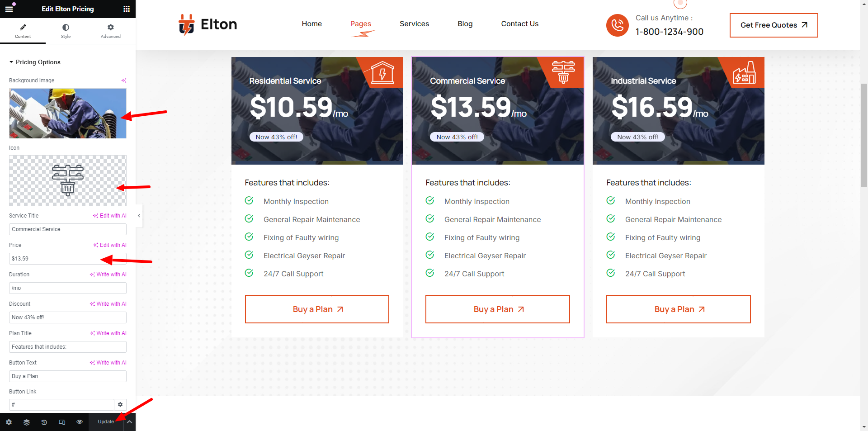Open page settings gear in bottom bar
The image size is (868, 431).
coord(9,422)
